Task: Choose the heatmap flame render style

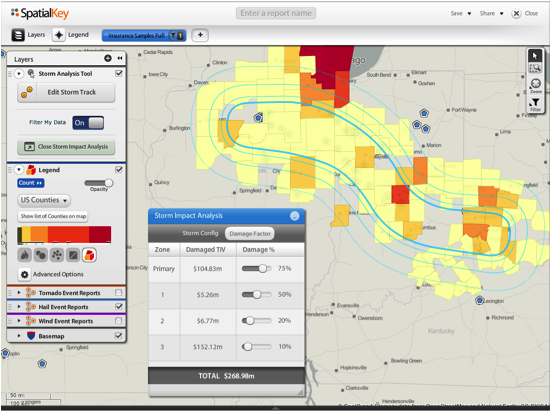Action: coord(25,255)
